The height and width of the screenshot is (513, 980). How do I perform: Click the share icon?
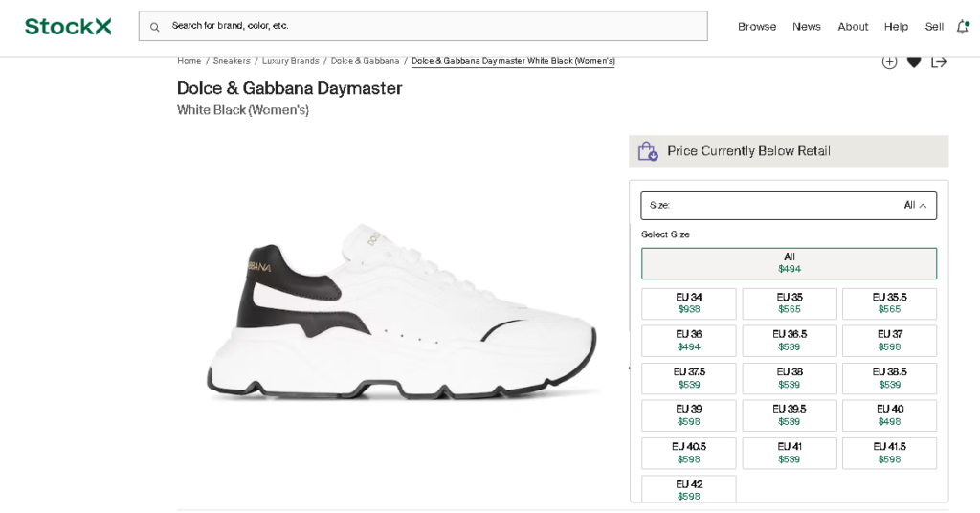[x=939, y=62]
